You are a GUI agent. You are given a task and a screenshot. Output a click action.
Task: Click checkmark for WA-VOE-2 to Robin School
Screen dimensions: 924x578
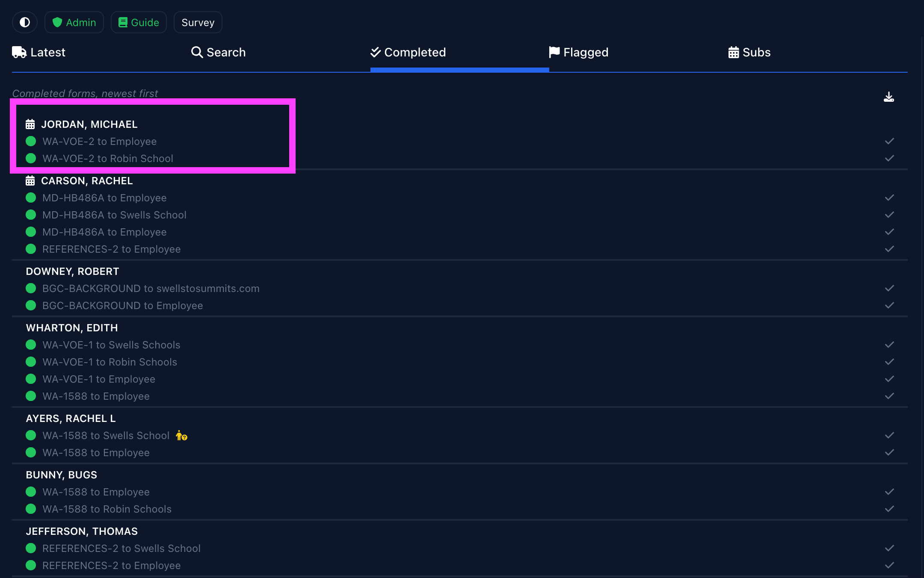889,159
